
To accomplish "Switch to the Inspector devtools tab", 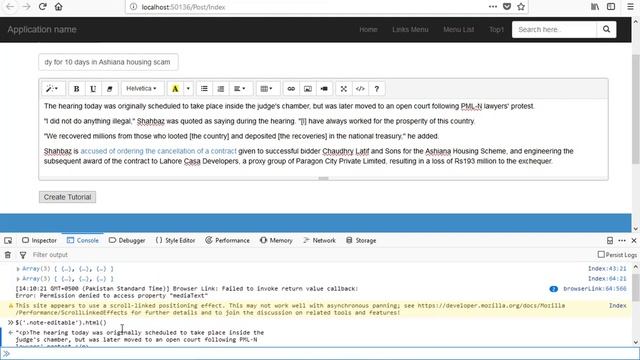I will click(40, 240).
